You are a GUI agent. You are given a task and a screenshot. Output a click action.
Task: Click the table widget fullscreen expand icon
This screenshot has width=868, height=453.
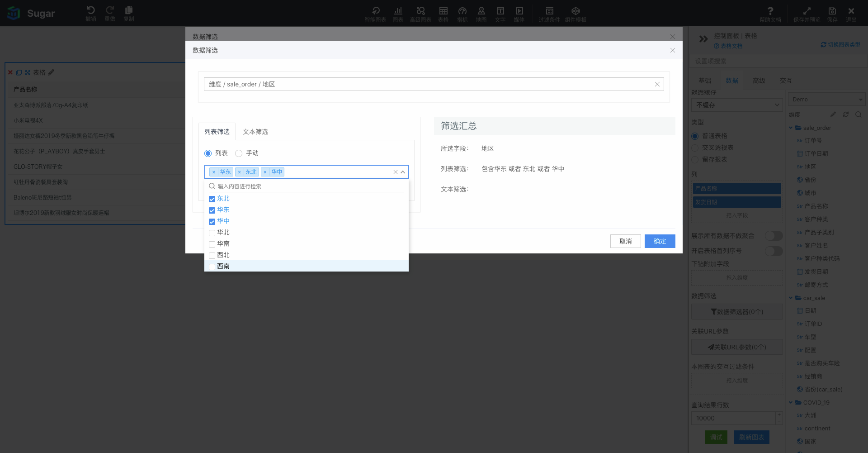[x=28, y=72]
